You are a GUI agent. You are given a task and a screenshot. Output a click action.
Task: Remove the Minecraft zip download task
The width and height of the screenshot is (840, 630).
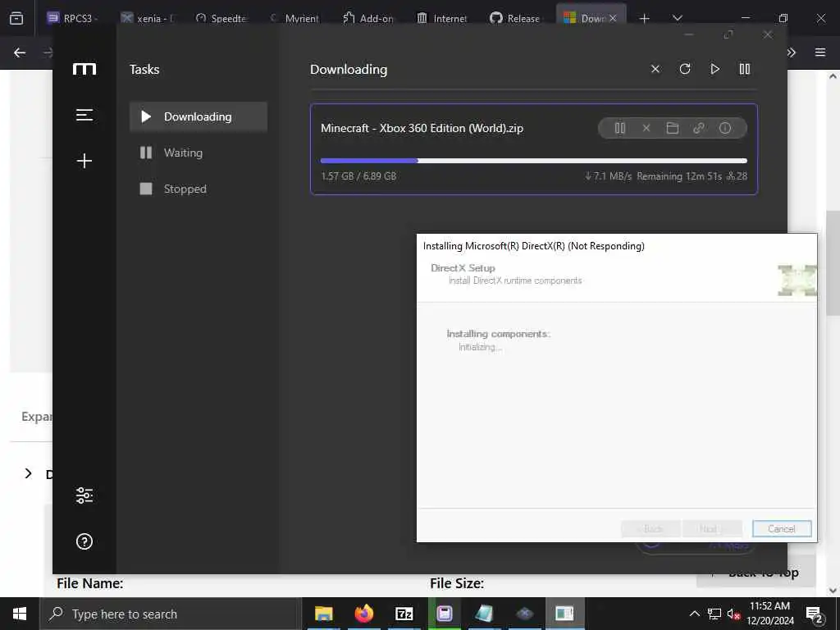click(x=646, y=128)
